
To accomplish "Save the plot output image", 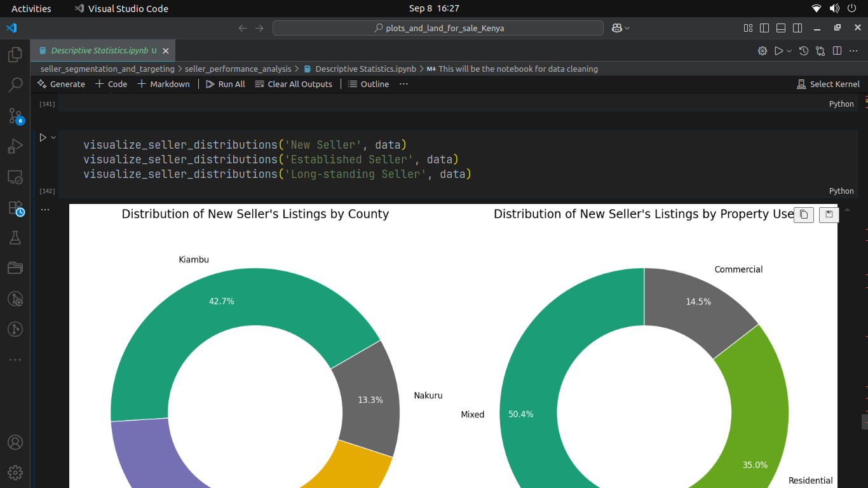I will 829,215.
